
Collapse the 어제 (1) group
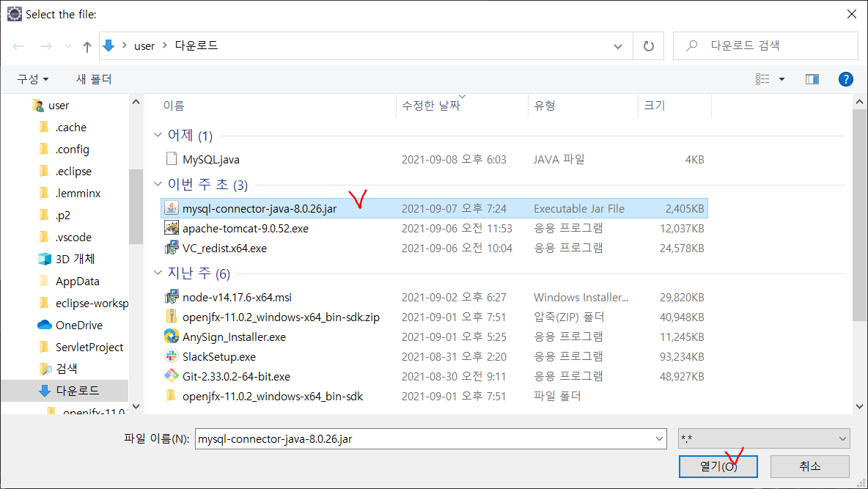158,135
